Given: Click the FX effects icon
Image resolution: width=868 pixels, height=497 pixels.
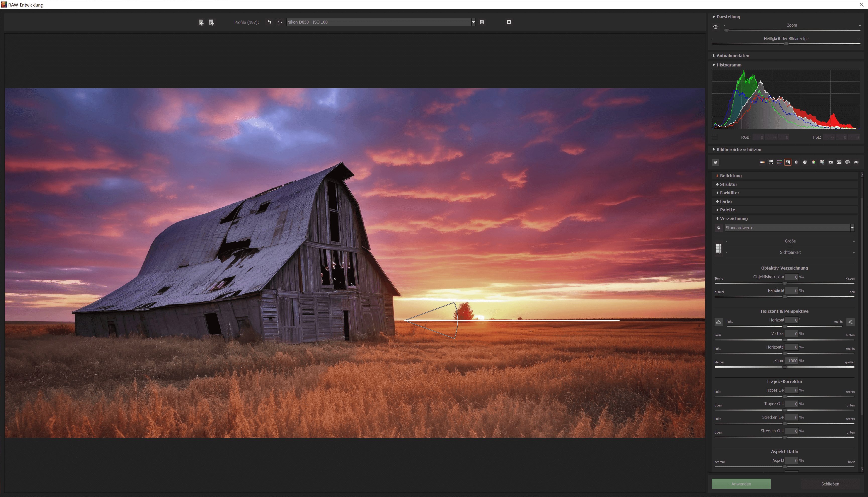Looking at the screenshot, I should [839, 162].
